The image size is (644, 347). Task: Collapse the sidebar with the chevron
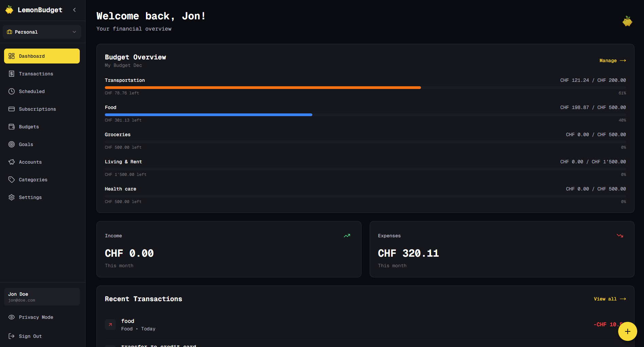74,10
